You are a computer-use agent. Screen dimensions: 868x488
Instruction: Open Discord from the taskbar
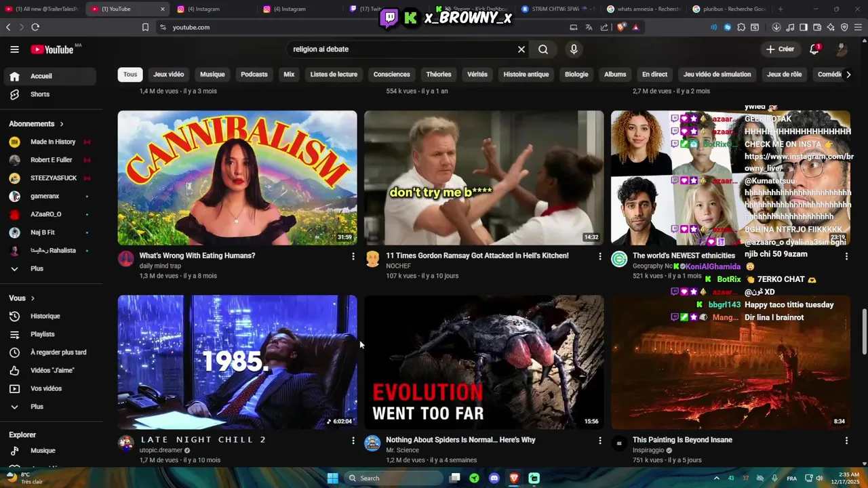pyautogui.click(x=494, y=479)
